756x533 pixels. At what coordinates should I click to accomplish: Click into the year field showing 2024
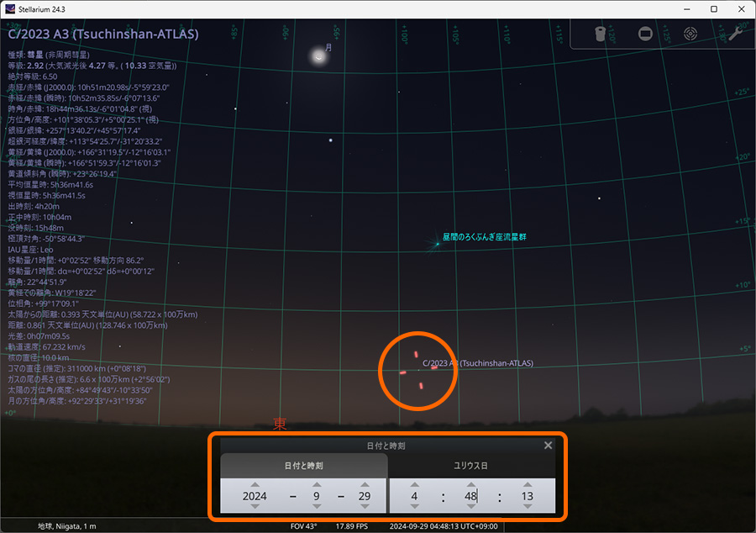tap(255, 496)
